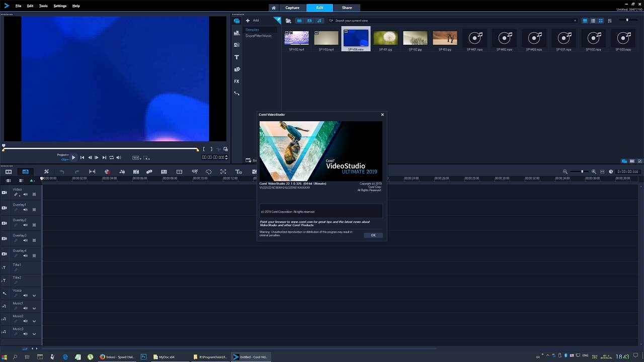Open the 3D Title Editor tool
This screenshot has height=362, width=644.
(238, 172)
